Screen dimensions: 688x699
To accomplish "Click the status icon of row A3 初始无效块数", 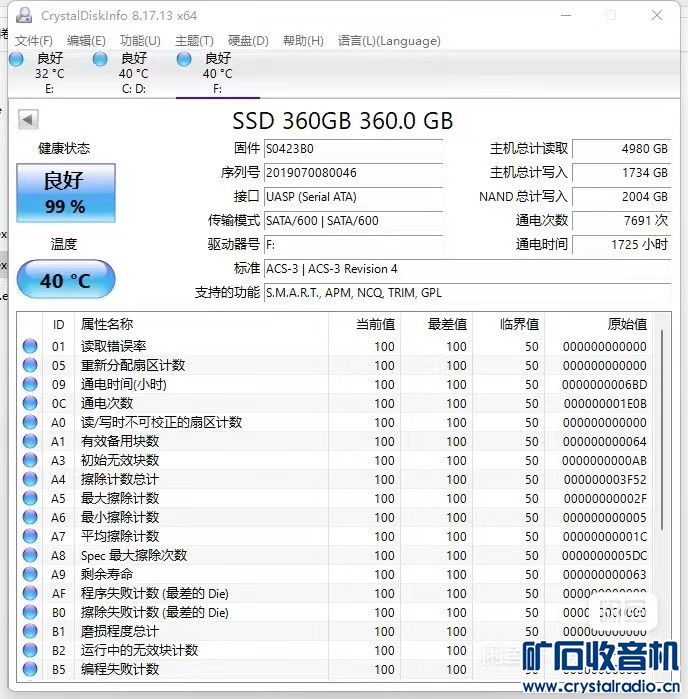I will coord(30,460).
